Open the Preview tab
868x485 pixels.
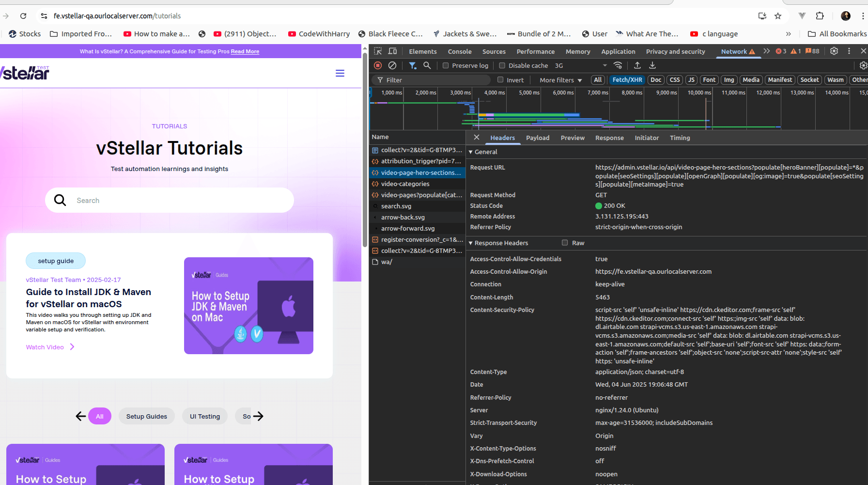click(x=573, y=138)
